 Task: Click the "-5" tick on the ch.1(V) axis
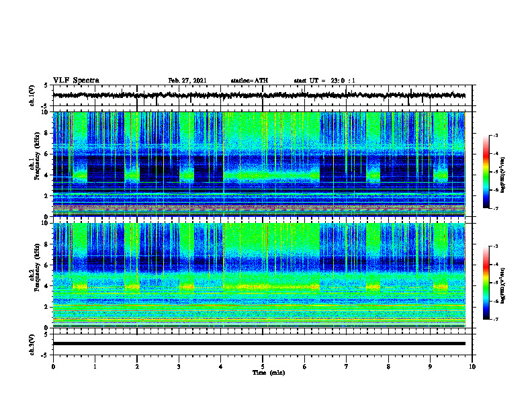coord(45,106)
